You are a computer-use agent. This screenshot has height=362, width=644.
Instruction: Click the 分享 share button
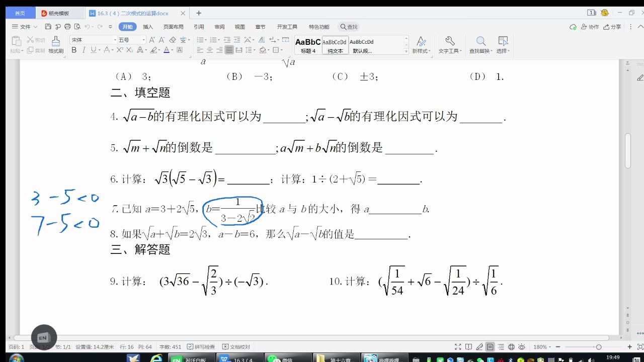click(612, 27)
